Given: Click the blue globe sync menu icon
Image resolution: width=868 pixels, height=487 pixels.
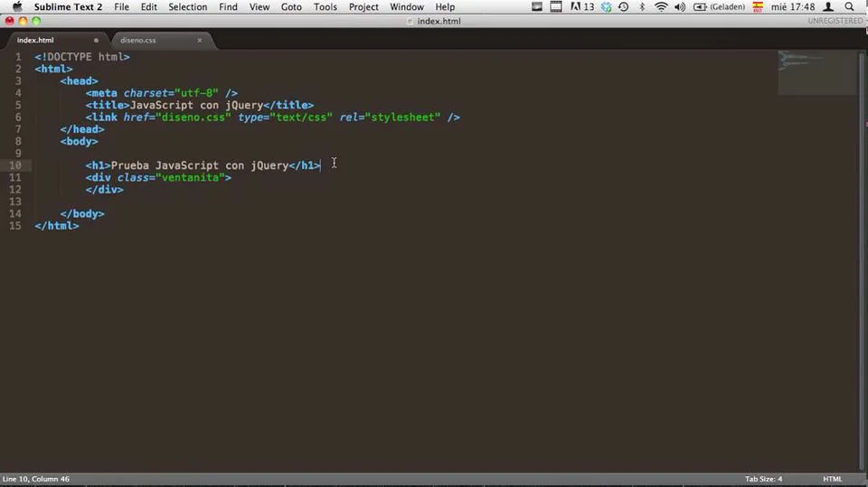Looking at the screenshot, I should (x=606, y=6).
